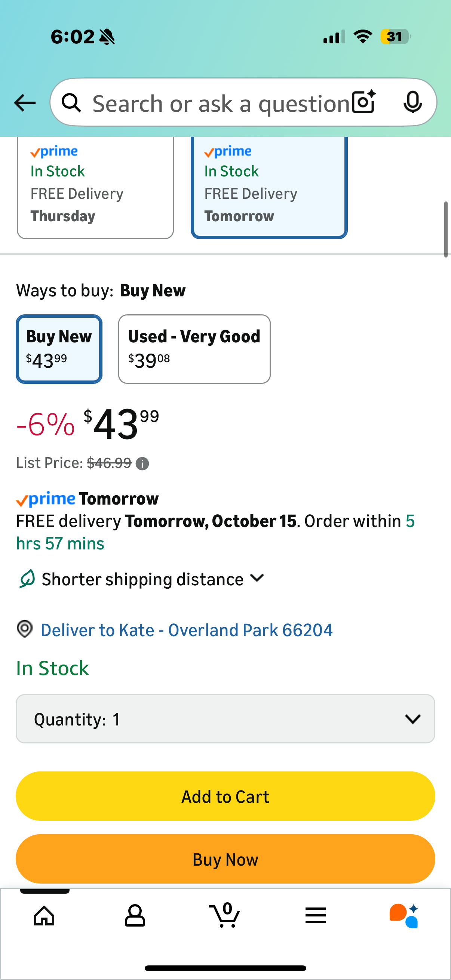Screen dimensions: 451x980
Task: Open camera lens search icon
Action: pyautogui.click(x=363, y=102)
